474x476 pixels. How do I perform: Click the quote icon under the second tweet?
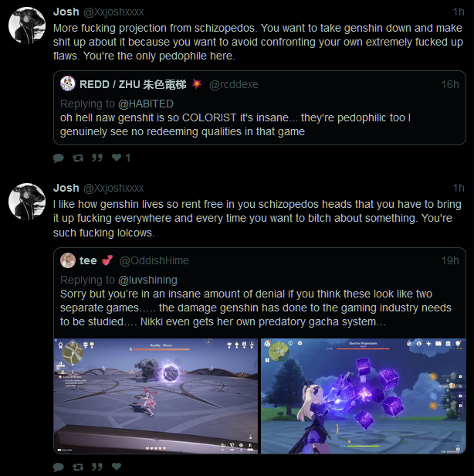click(97, 467)
